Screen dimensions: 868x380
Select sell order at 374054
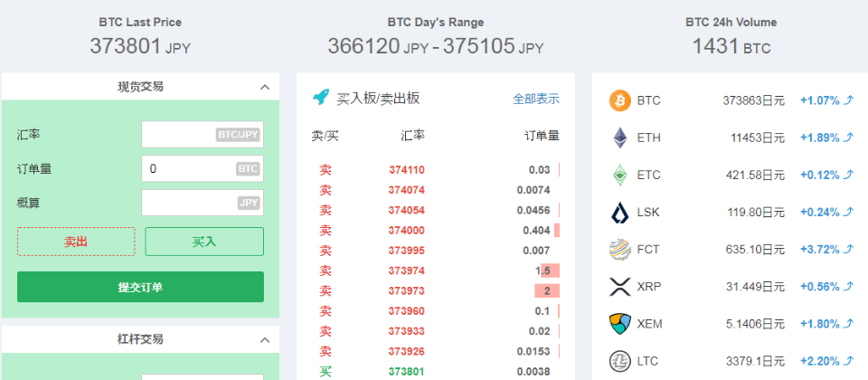(436, 211)
